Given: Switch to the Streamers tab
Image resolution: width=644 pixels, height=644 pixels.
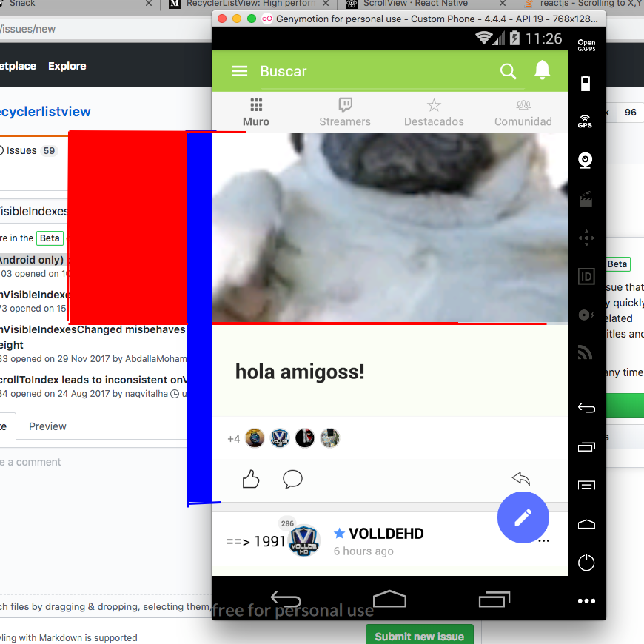Looking at the screenshot, I should [x=345, y=112].
